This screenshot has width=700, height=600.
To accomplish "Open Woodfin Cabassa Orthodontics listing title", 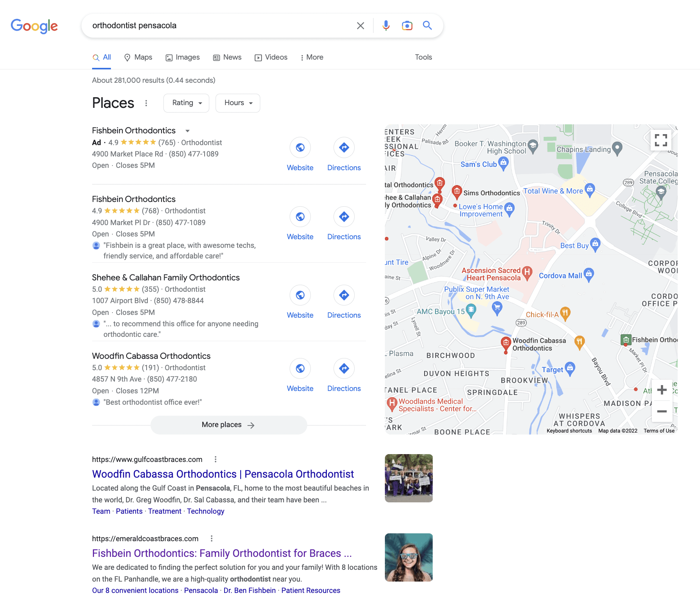I will pyautogui.click(x=151, y=356).
